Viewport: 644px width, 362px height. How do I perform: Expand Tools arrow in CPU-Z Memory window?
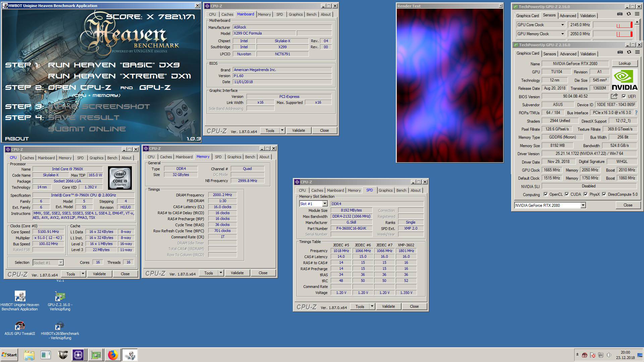tap(221, 273)
